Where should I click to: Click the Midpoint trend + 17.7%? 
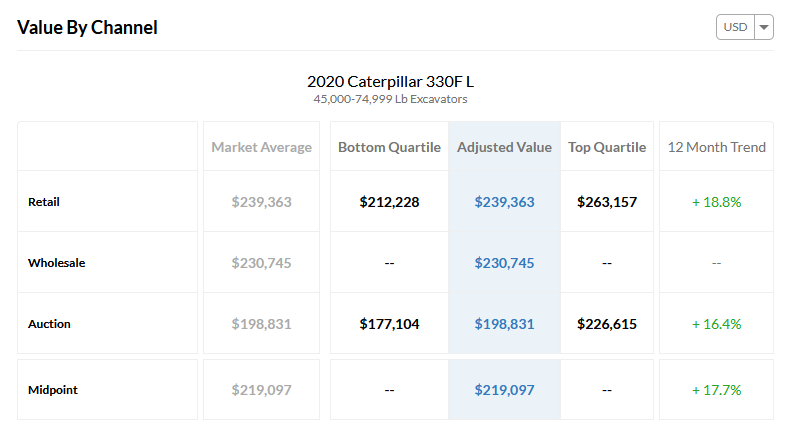coord(716,390)
